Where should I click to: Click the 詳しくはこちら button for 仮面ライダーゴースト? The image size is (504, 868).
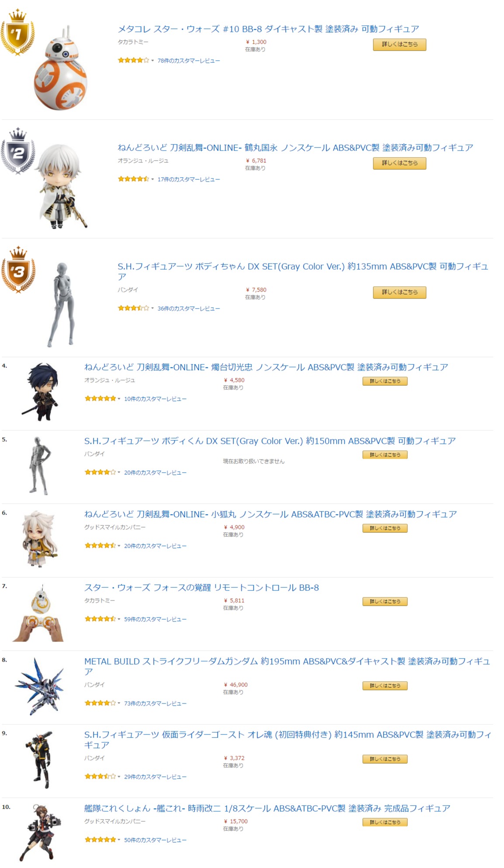coord(385,759)
